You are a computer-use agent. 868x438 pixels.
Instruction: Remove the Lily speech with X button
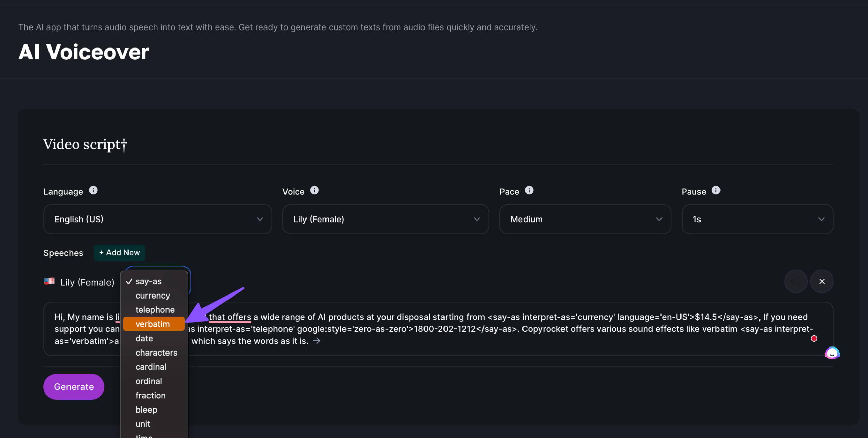[822, 281]
